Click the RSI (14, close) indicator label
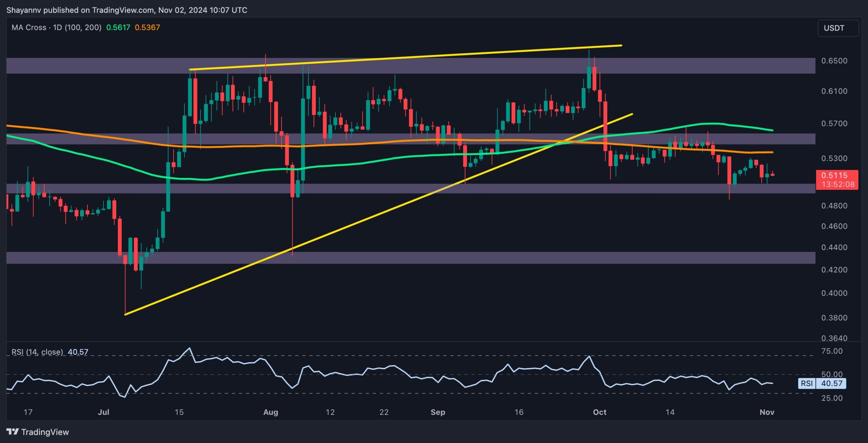868x443 pixels. [37, 352]
